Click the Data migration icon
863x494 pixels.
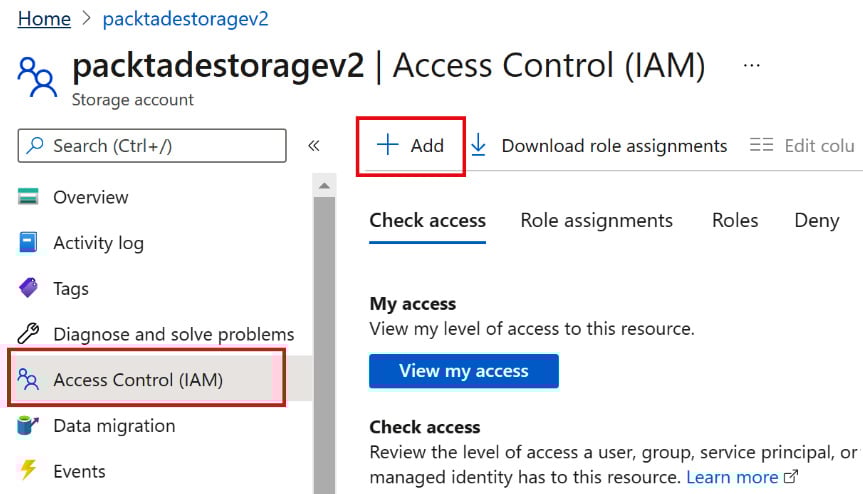click(28, 426)
